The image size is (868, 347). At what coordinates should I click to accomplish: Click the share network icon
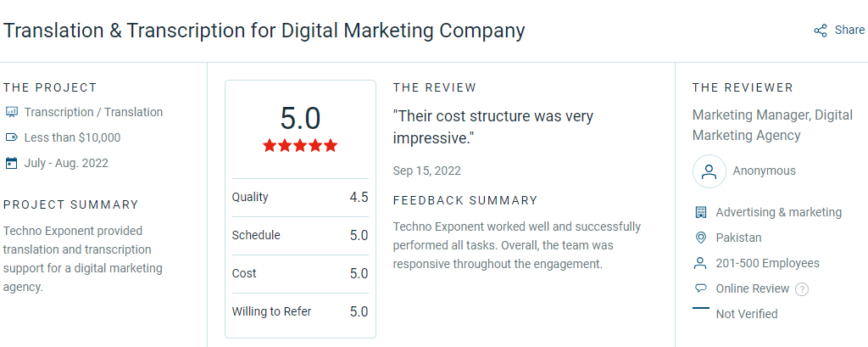point(821,31)
